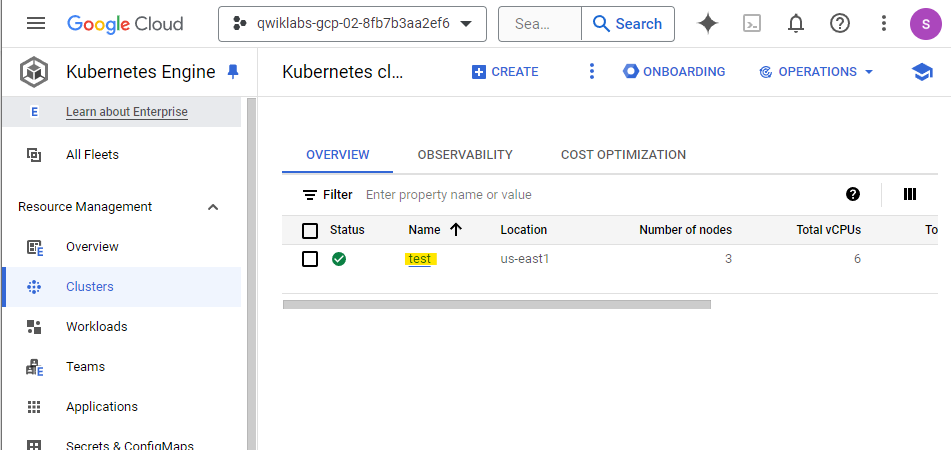This screenshot has width=951, height=450.
Task: Click the Location column header
Action: pos(523,230)
